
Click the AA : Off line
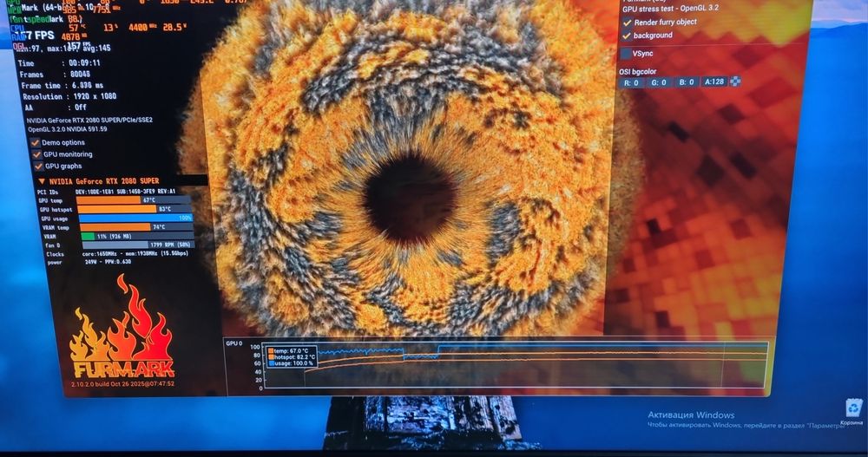click(56, 108)
